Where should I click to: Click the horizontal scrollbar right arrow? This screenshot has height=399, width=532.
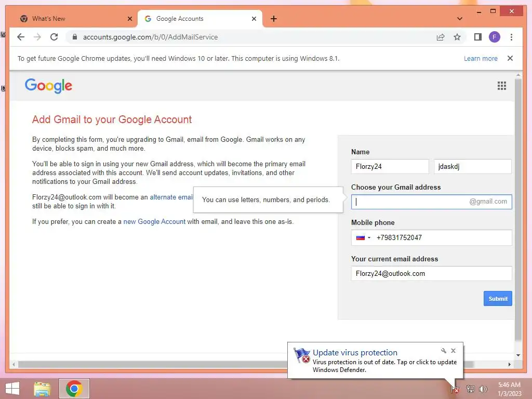pyautogui.click(x=509, y=364)
